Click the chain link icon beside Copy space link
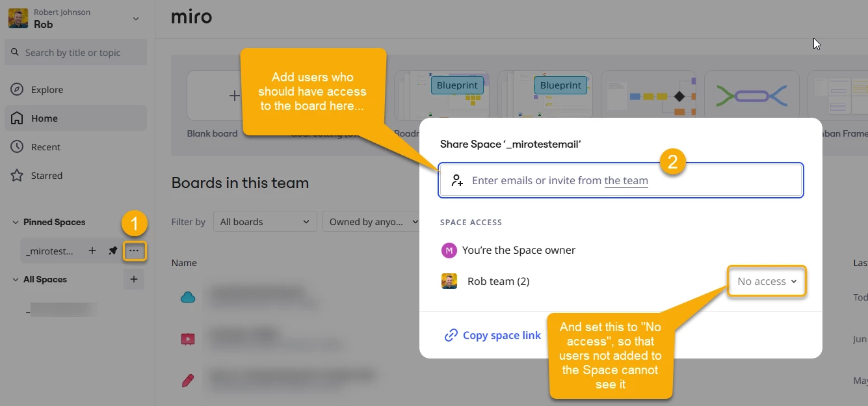 tap(451, 336)
